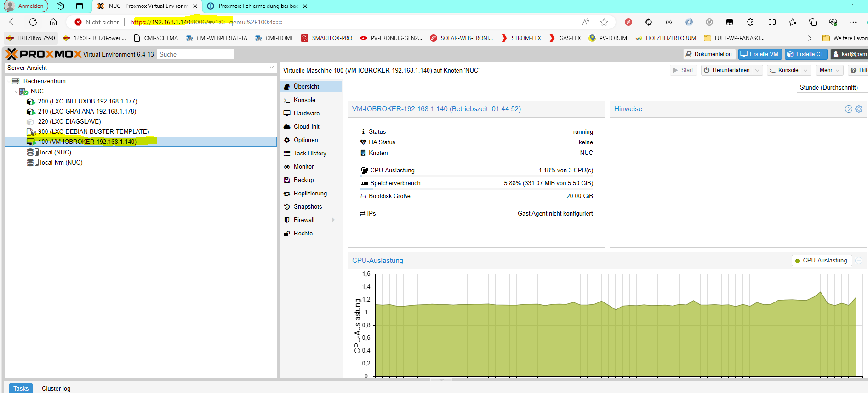
Task: Open the Konsole toolbar dropdown arrow
Action: pyautogui.click(x=805, y=70)
